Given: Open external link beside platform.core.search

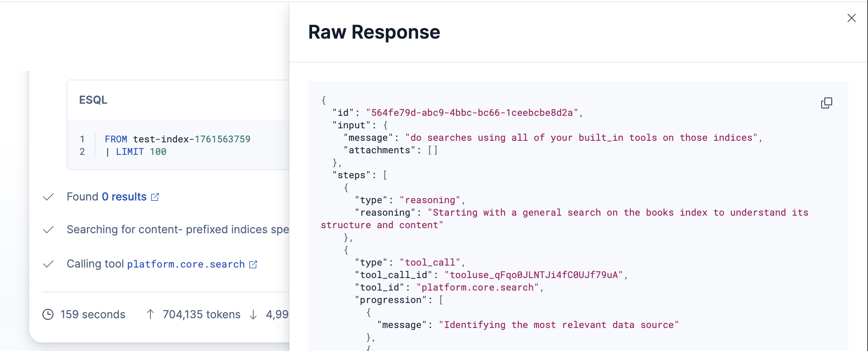Looking at the screenshot, I should 254,264.
